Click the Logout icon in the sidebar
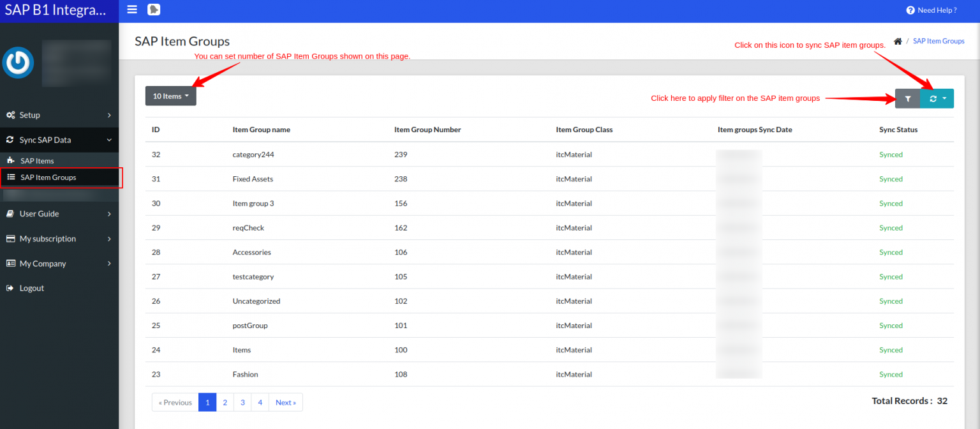Screen dimensions: 980x429 [x=10, y=287]
